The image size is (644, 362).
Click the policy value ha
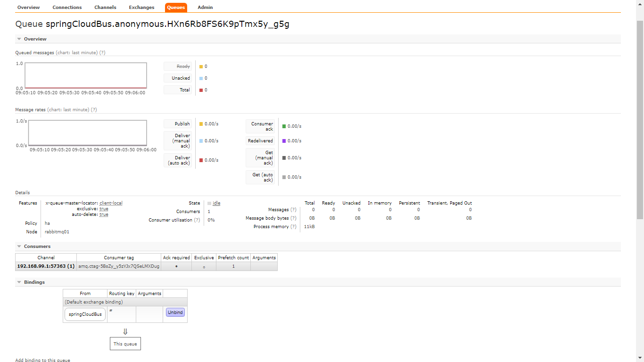click(x=47, y=223)
